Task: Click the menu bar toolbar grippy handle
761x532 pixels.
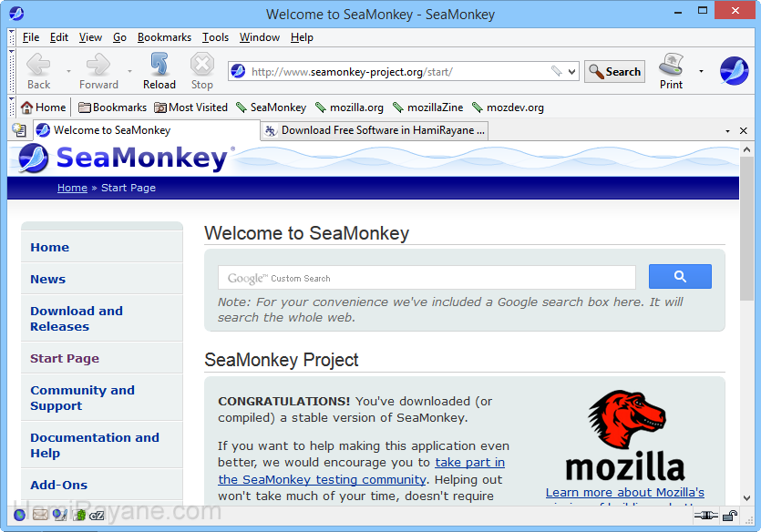Action: [x=12, y=37]
